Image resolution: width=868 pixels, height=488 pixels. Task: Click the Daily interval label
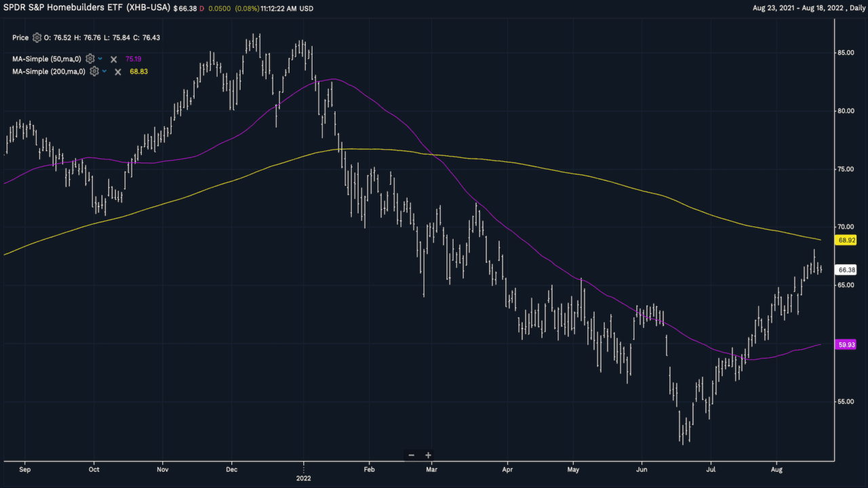851,9
